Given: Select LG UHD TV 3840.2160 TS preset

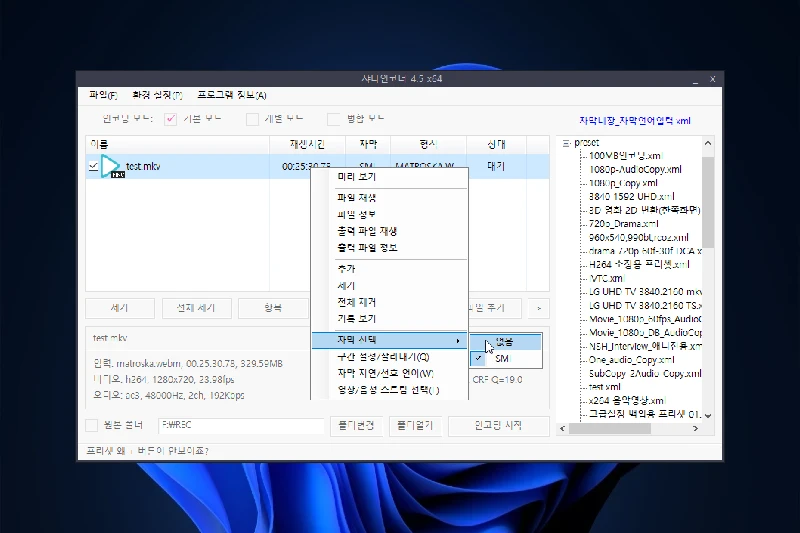Looking at the screenshot, I should click(x=645, y=306).
